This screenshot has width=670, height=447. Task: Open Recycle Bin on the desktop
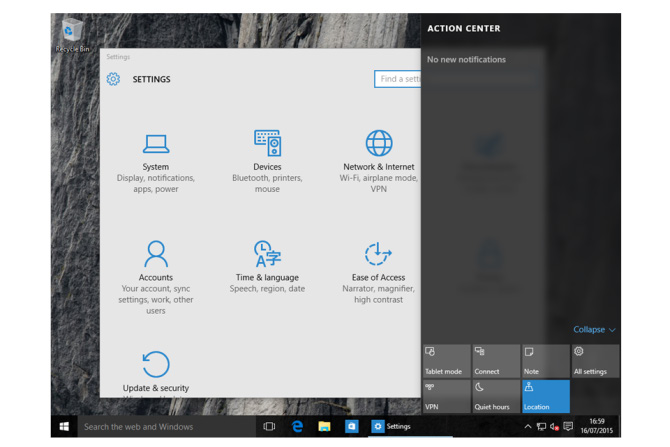pos(72,35)
